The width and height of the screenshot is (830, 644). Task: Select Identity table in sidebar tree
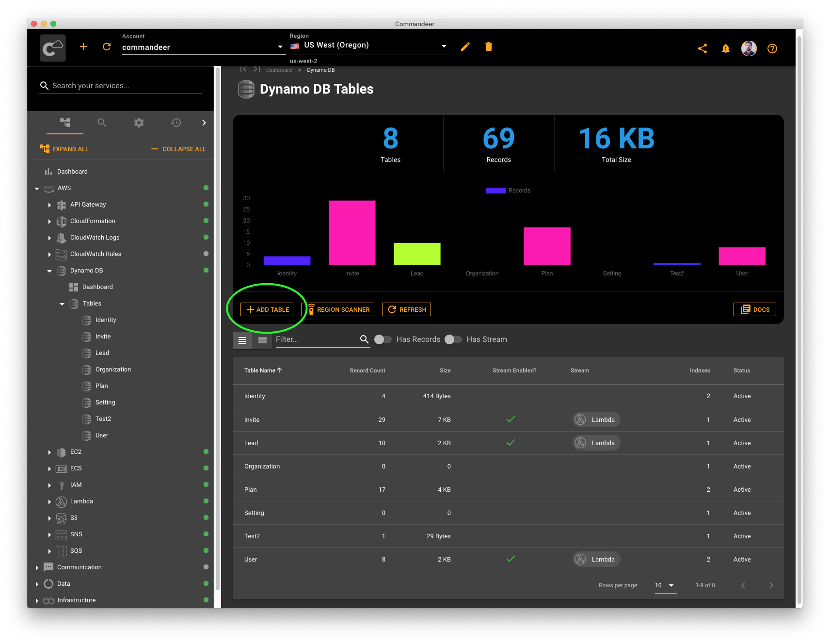(106, 320)
